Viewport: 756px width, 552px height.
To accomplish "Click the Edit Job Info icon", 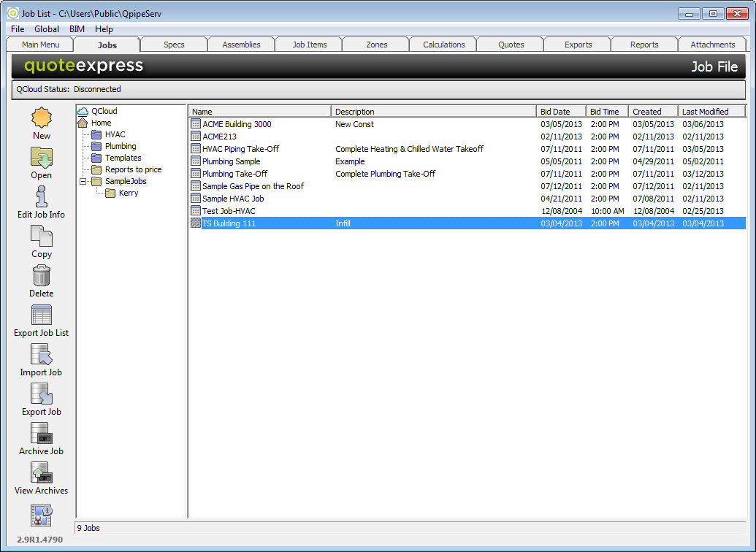I will 42,197.
